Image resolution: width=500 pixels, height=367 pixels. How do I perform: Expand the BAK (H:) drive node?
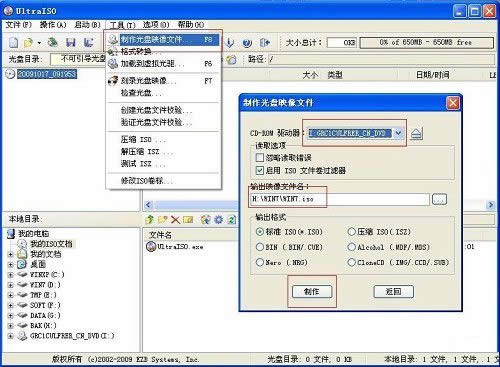[x=10, y=326]
